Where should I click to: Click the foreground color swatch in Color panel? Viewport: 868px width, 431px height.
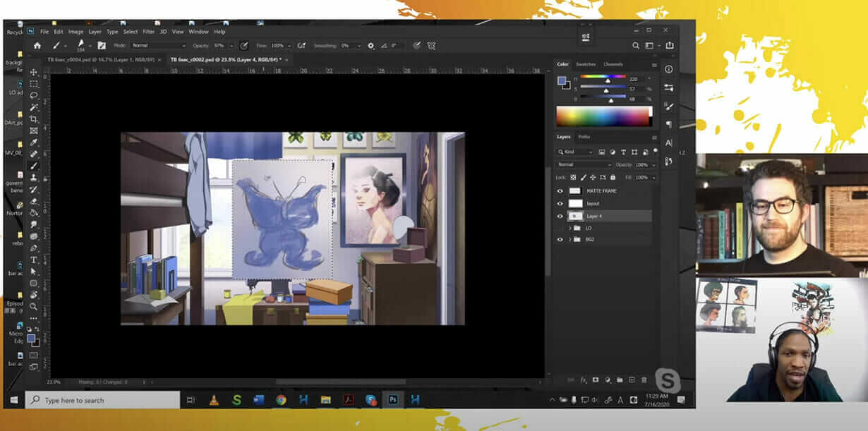pos(561,80)
